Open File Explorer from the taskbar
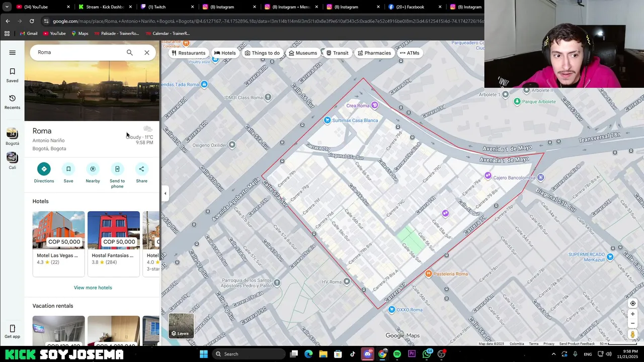Viewport: 644px width, 362px height. tap(323, 354)
